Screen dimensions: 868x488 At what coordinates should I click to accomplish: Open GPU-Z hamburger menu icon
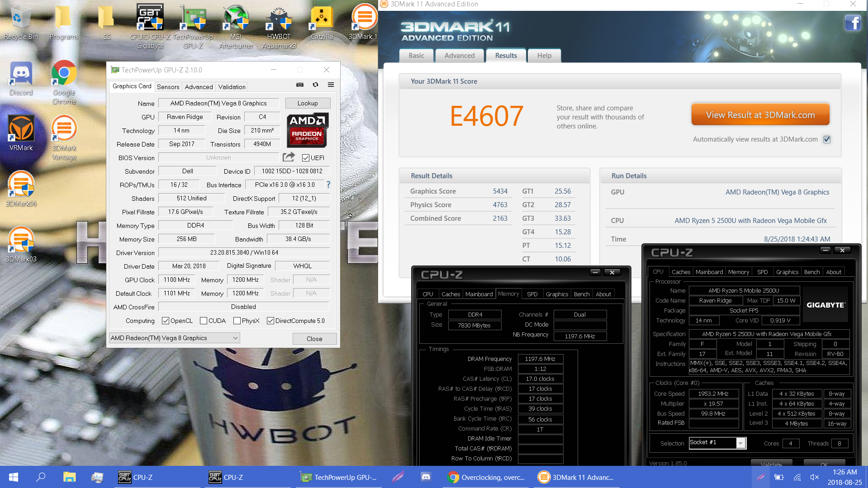(331, 85)
